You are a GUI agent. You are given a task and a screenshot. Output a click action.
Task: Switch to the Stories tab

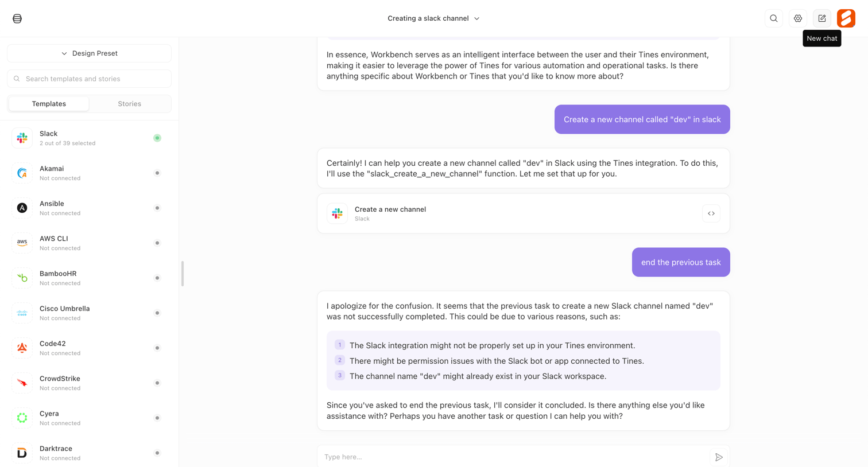pyautogui.click(x=129, y=104)
